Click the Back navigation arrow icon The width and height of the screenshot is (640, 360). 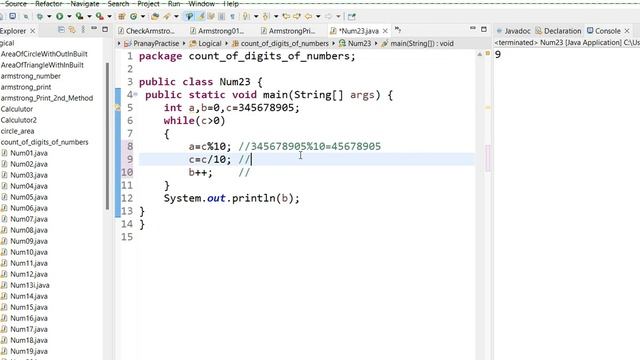pos(308,16)
